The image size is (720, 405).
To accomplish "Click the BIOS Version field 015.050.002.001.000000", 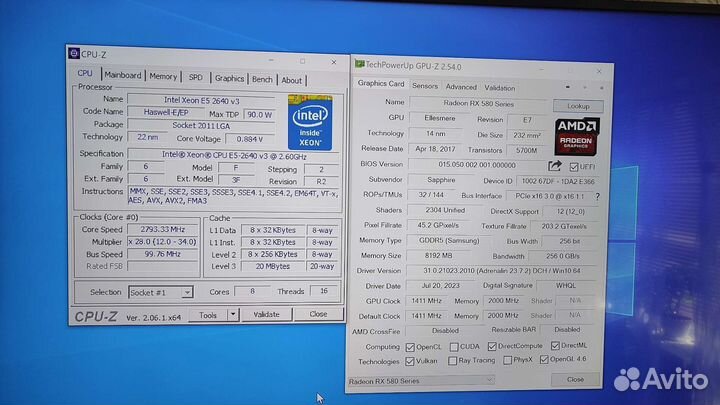I will [477, 164].
